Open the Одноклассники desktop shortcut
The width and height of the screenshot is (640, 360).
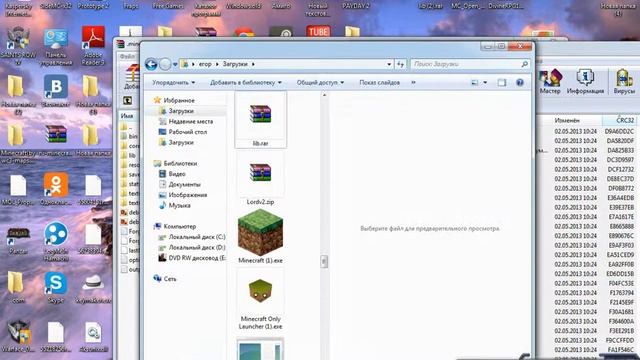56,189
